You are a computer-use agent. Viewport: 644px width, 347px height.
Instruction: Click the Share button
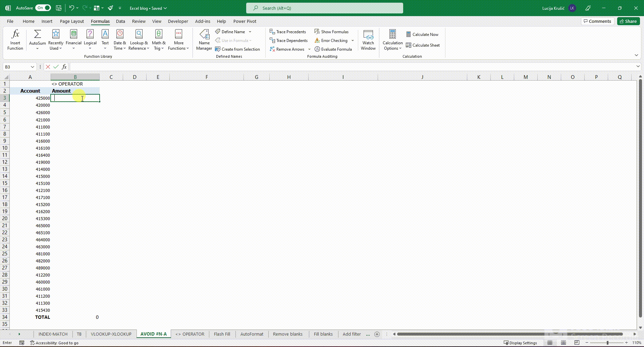click(628, 21)
